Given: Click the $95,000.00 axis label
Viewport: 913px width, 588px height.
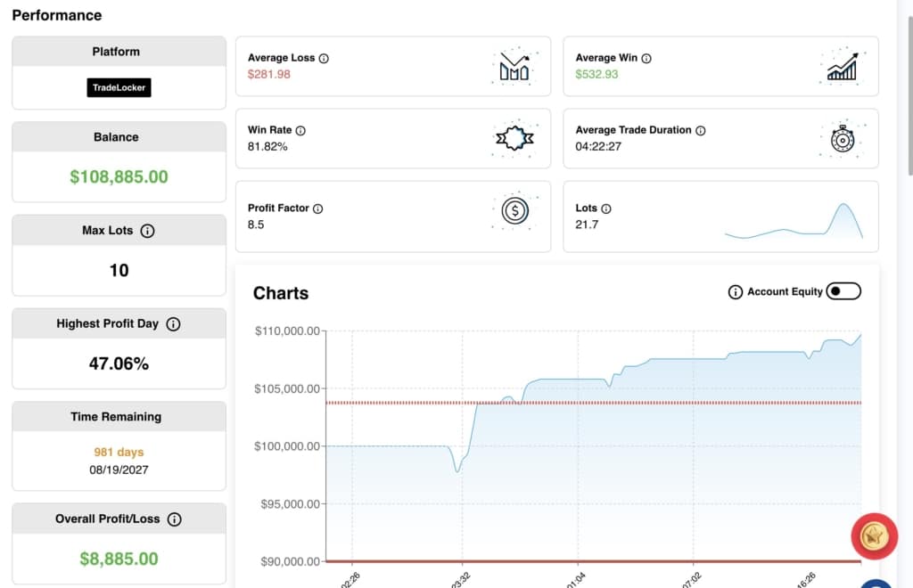Looking at the screenshot, I should coord(290,503).
